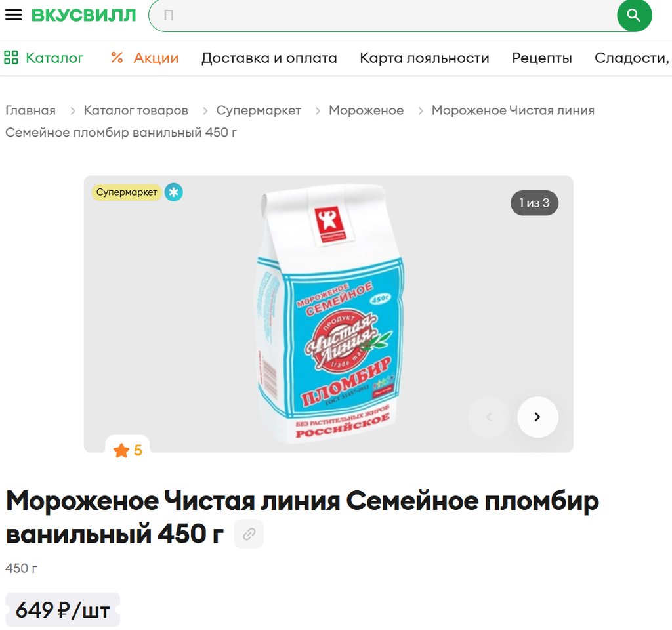This screenshot has width=672, height=630.
Task: Open Карта лояльности menu item
Action: click(425, 58)
